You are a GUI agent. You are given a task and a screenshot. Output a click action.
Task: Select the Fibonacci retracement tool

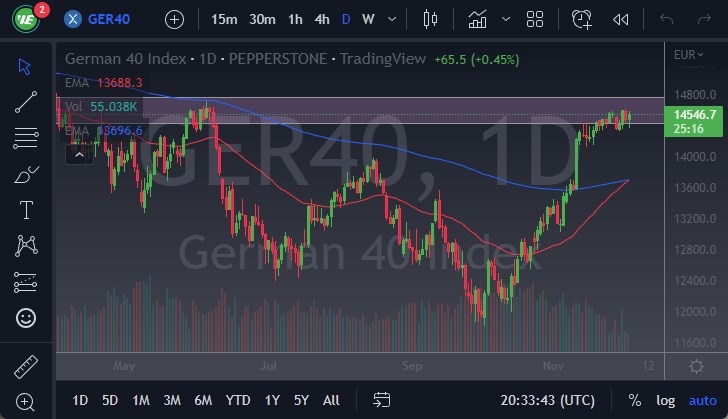pyautogui.click(x=26, y=138)
